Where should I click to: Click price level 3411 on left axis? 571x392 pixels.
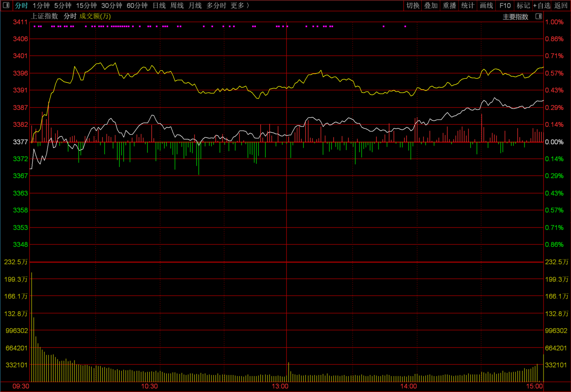(x=20, y=22)
